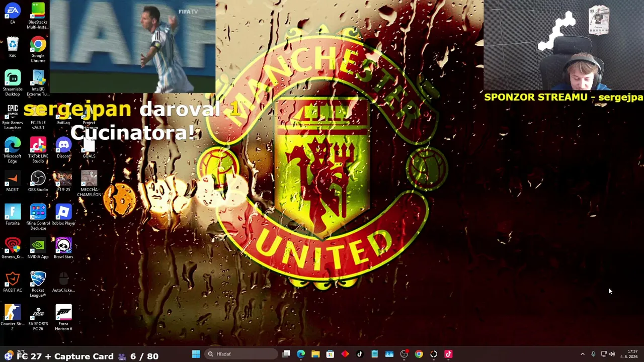
Task: Select the AutoClicker desktop shortcut
Action: (x=63, y=282)
